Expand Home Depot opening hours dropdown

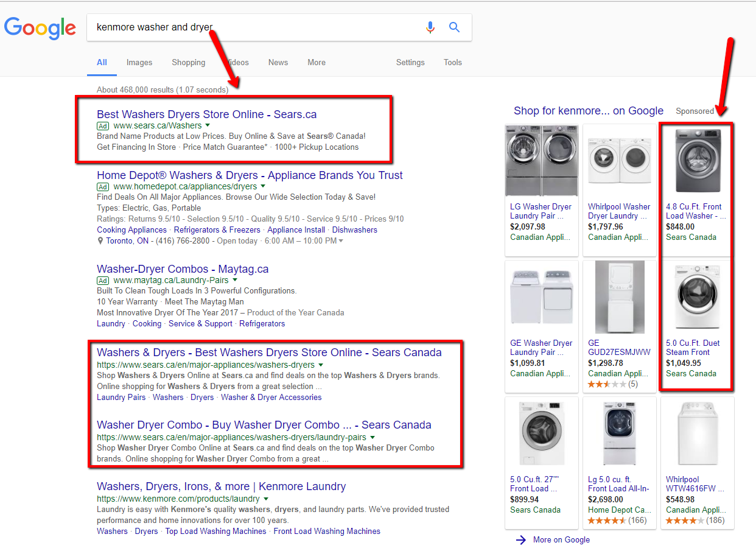341,241
